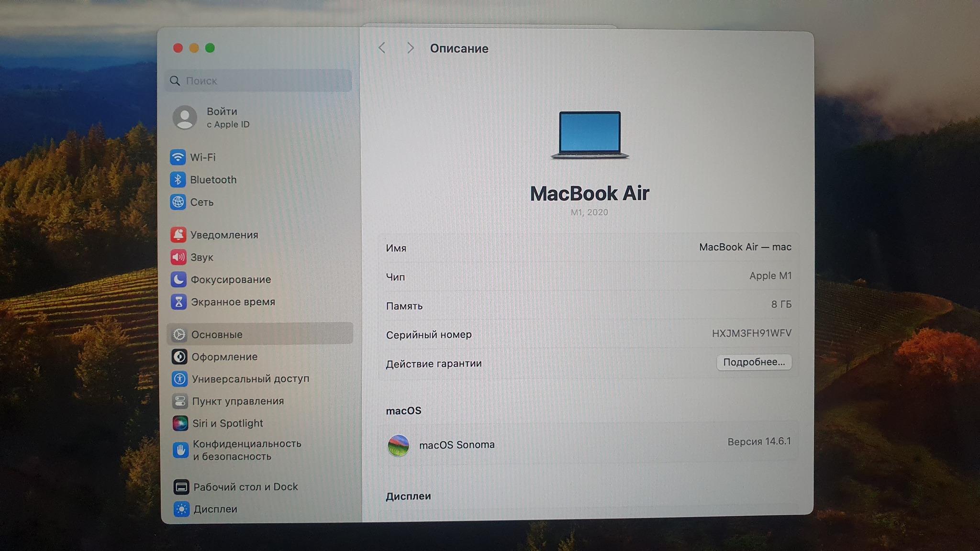
Task: Open Displays (Дисплеи) sidebar item
Action: (x=215, y=509)
